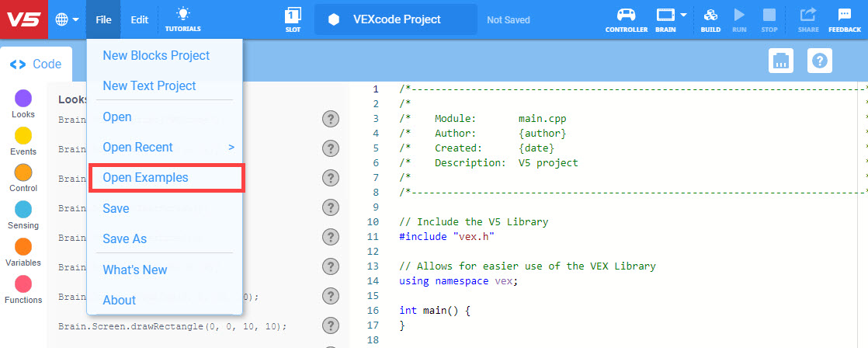Open the Tutorials lightbulb icon

(x=182, y=19)
